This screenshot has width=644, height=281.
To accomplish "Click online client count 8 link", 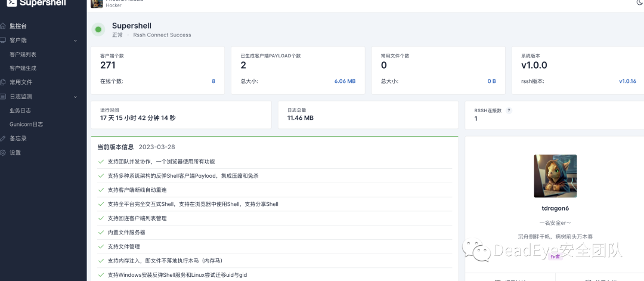I will tap(213, 81).
